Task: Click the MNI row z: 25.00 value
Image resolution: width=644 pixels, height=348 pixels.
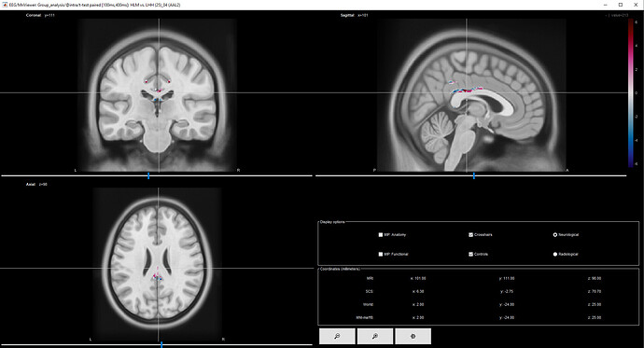Action: tap(595, 317)
